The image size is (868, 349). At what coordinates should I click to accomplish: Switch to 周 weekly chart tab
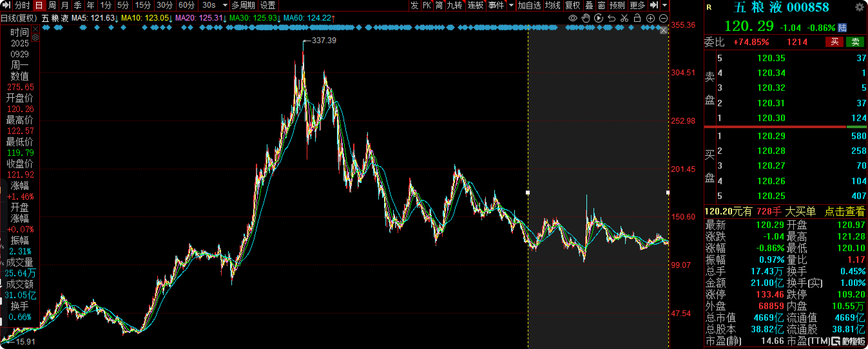tap(52, 5)
